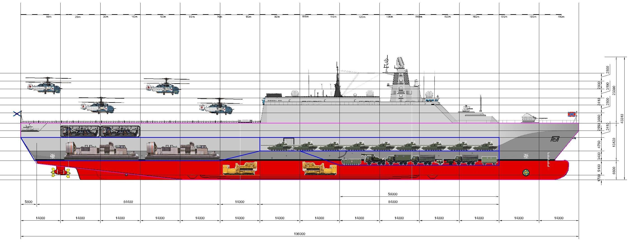
Task: Click the lattice radar mast on superstructure
Action: (401, 80)
